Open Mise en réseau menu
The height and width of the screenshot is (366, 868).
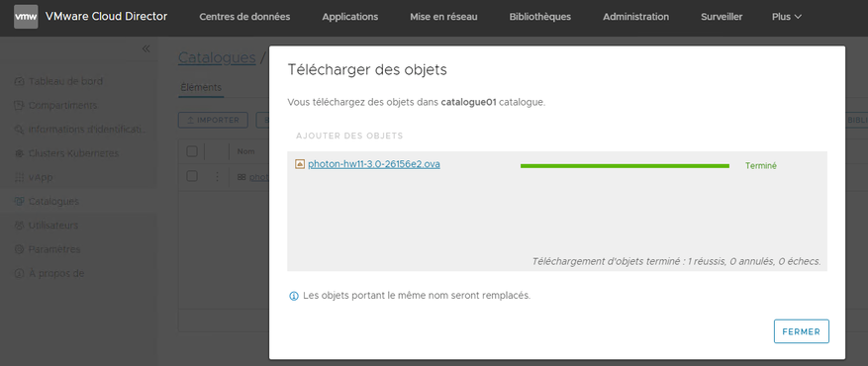coord(443,17)
